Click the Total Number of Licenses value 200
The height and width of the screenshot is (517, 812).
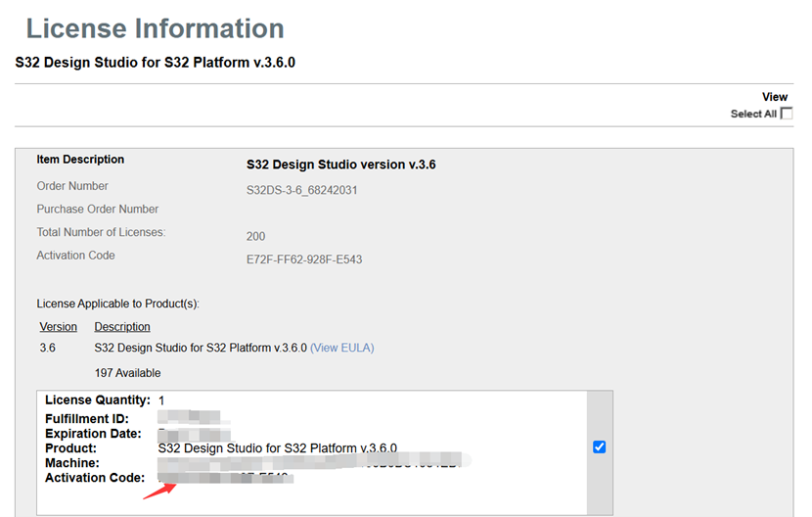click(255, 236)
